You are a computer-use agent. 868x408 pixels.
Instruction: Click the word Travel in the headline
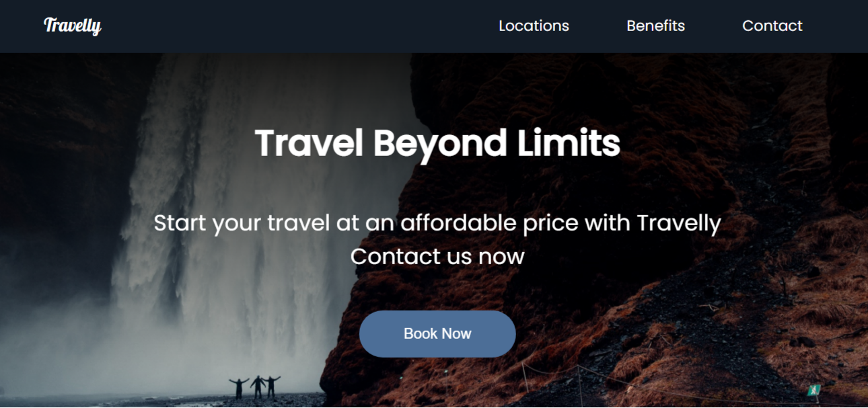point(309,142)
